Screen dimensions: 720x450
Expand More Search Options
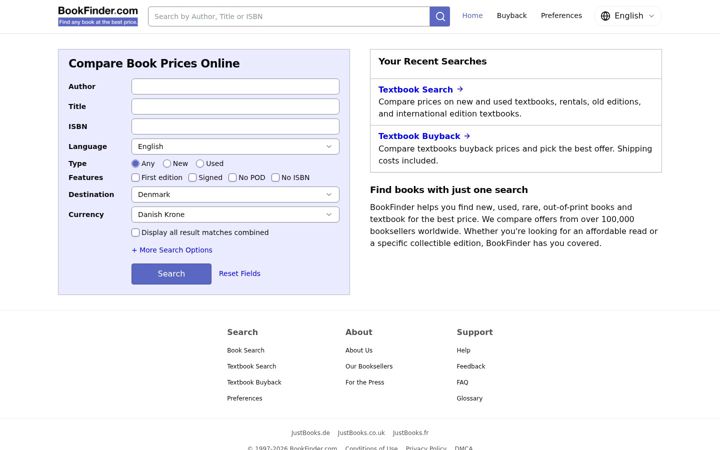point(172,250)
